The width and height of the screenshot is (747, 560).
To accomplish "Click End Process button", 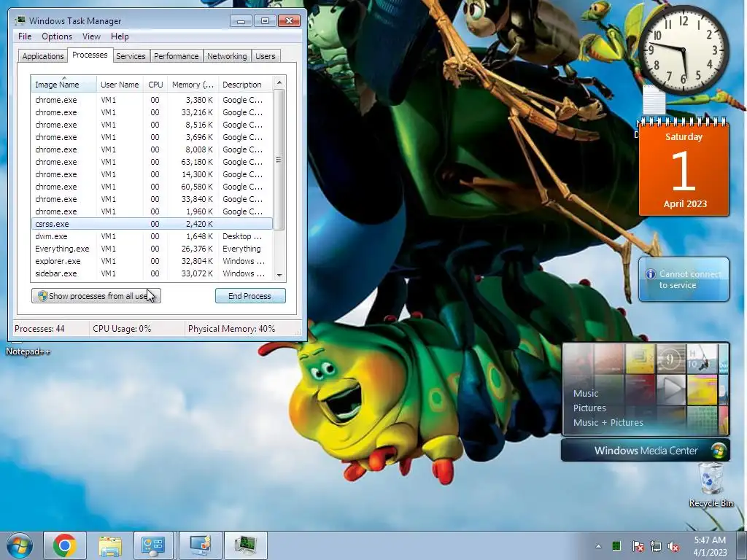I will [x=250, y=296].
